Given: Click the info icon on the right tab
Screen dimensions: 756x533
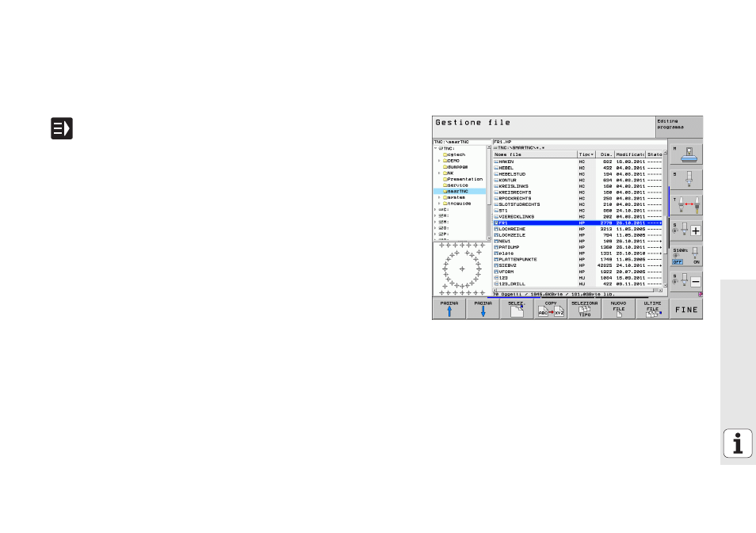Looking at the screenshot, I should pos(737,443).
